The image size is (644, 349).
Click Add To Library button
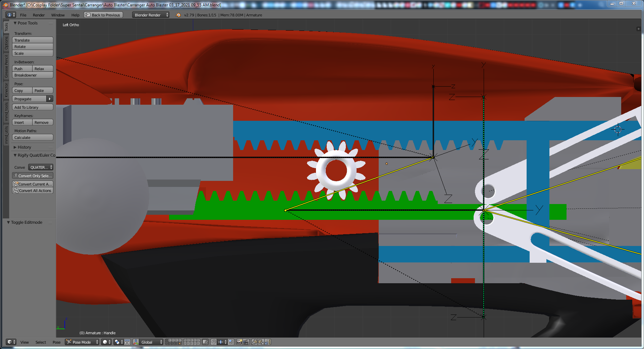[33, 107]
